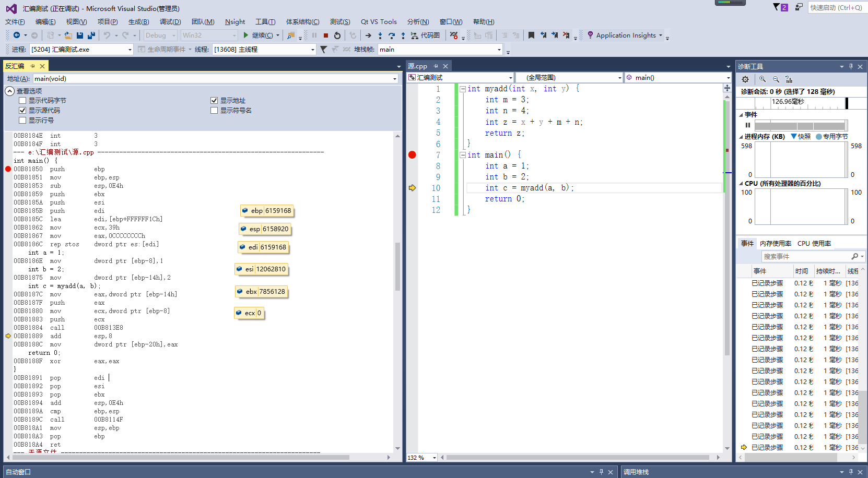The height and width of the screenshot is (478, 868).
Task: Click the Step Out icon
Action: click(403, 35)
